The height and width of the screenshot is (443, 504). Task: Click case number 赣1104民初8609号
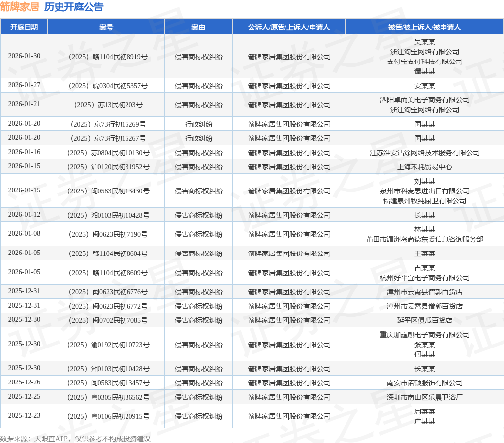[x=108, y=273]
